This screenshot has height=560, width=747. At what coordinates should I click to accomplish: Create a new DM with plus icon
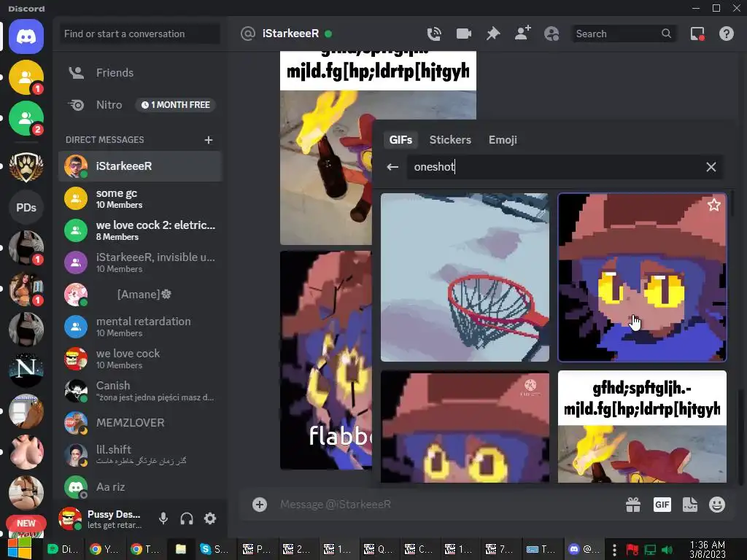208,140
